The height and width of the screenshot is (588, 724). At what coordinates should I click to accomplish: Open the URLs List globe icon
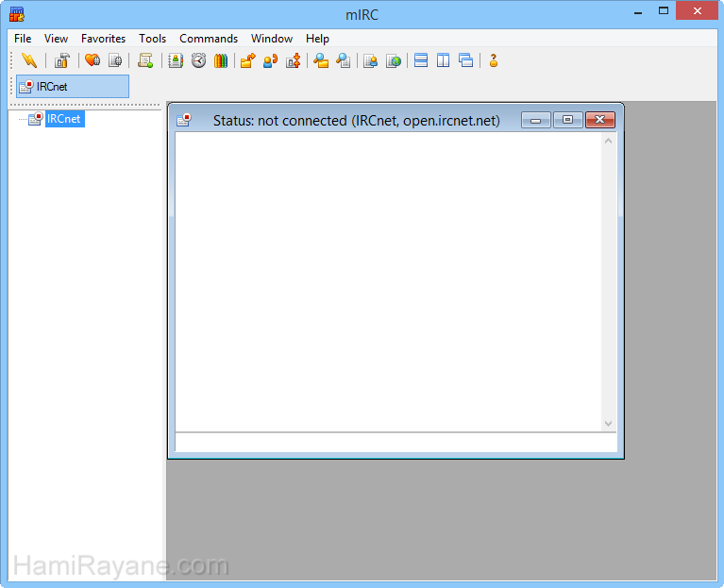[x=394, y=60]
